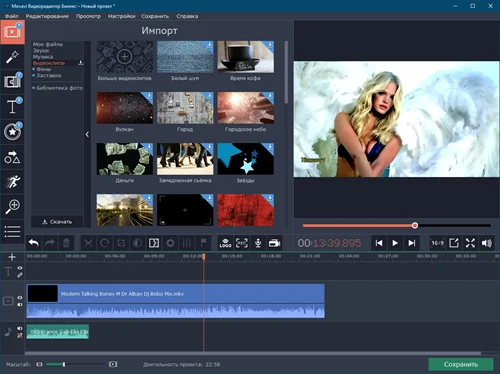
Task: Zoom in timeline with large frame icon
Action: [113, 364]
